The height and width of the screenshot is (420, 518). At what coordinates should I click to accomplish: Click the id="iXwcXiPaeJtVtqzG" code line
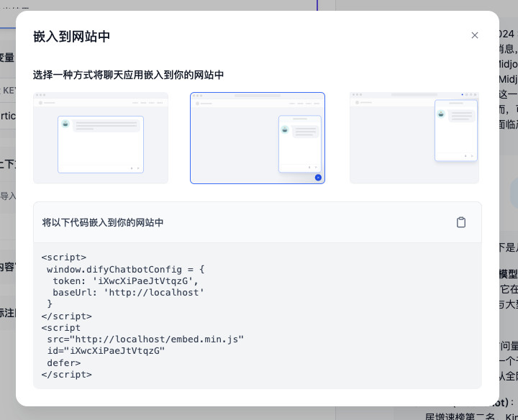[x=106, y=351]
